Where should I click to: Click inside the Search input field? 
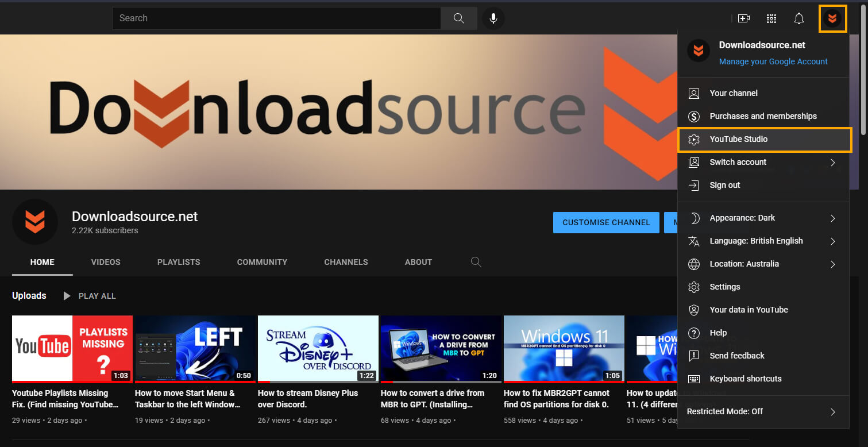pyautogui.click(x=276, y=18)
